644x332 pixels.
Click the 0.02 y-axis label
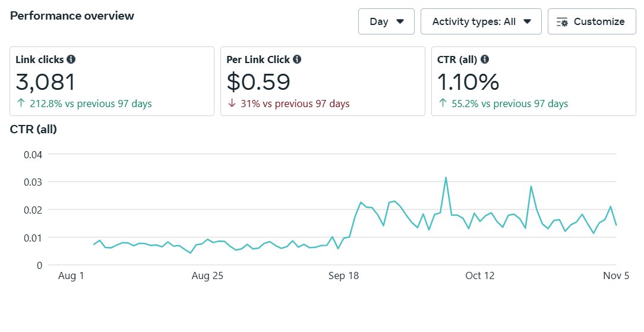click(x=33, y=210)
